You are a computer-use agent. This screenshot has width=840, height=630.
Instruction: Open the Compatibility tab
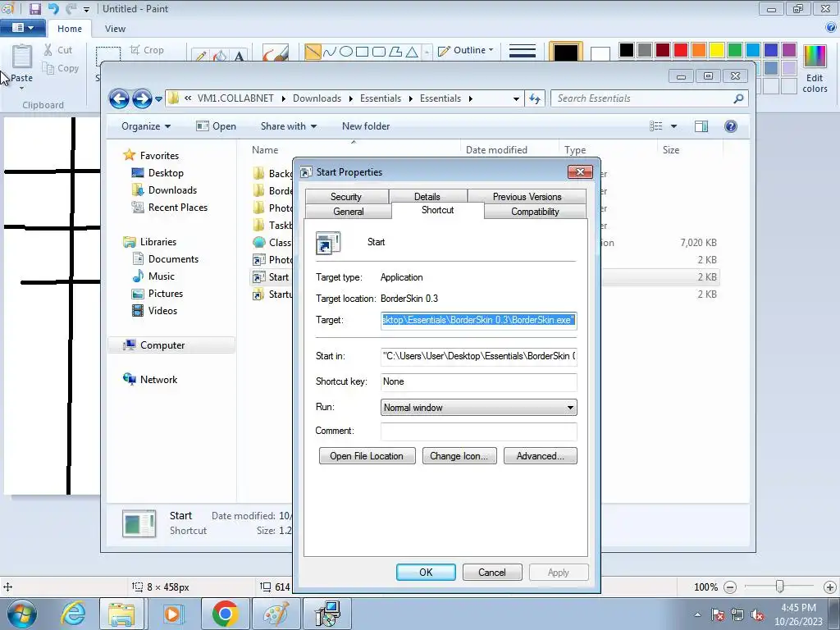tap(535, 212)
